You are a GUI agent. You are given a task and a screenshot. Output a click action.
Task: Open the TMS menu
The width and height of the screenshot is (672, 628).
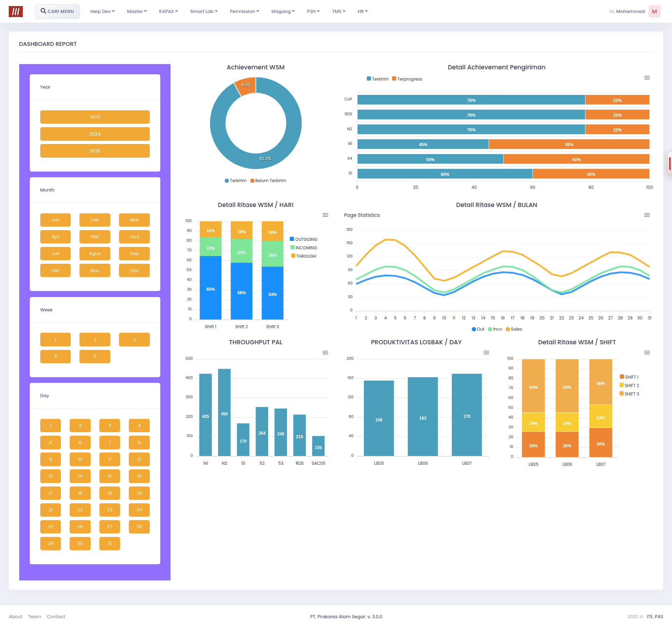pos(338,12)
